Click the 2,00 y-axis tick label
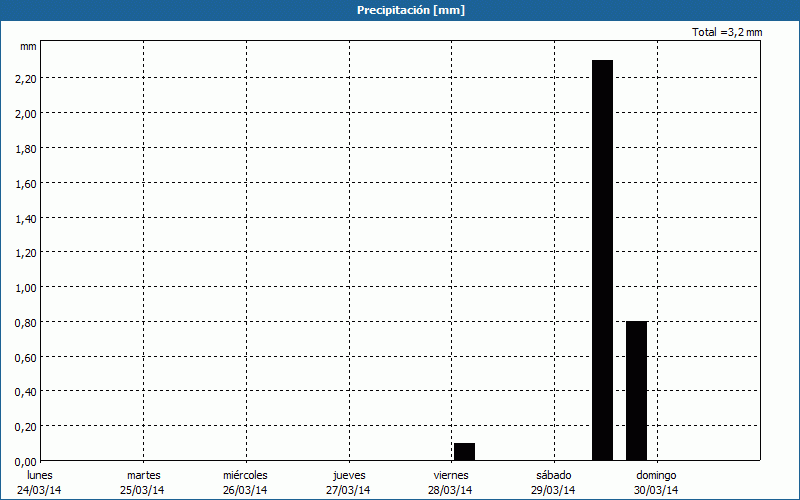The image size is (800, 500). 26,114
